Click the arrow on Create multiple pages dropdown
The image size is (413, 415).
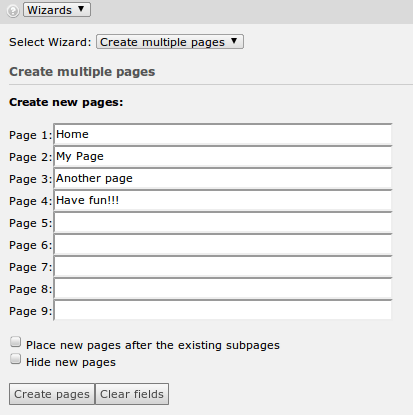(x=234, y=41)
